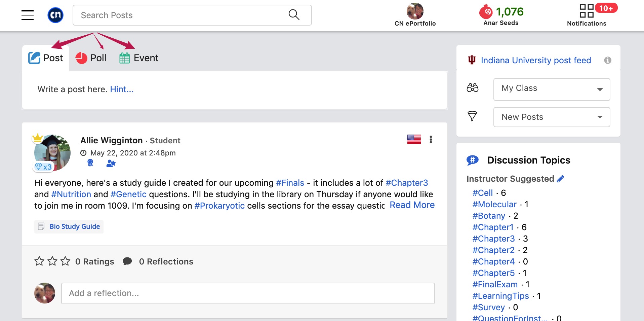Click the Anar Seeds pomegranate icon

[486, 12]
